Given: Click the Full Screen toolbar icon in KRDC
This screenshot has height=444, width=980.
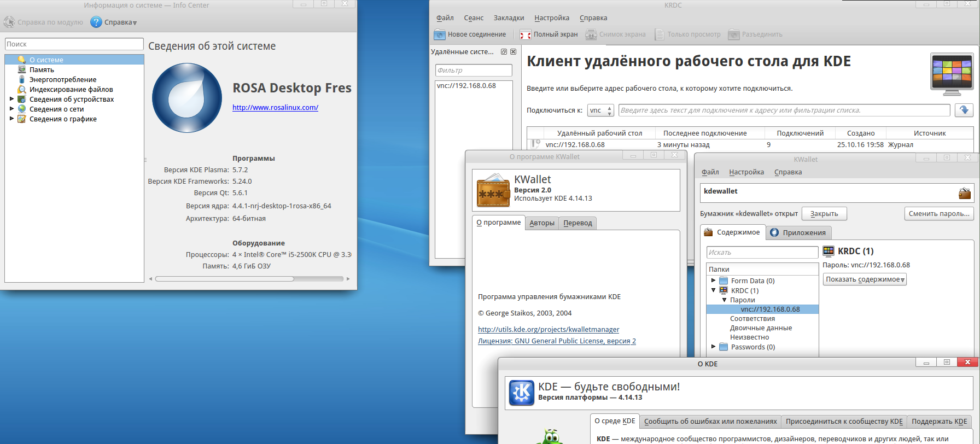Looking at the screenshot, I should pyautogui.click(x=525, y=34).
